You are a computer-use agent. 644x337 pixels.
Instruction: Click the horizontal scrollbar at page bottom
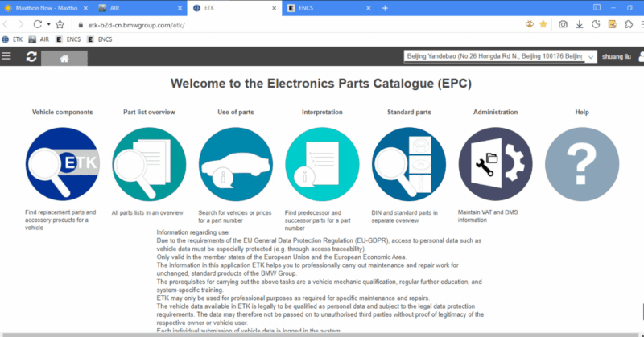(320, 335)
